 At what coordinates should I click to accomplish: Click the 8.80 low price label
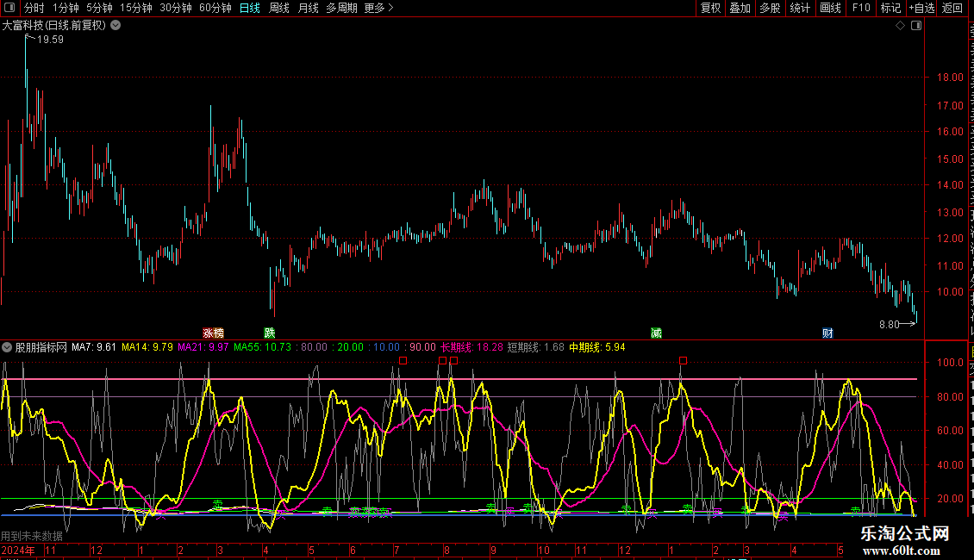(x=889, y=325)
